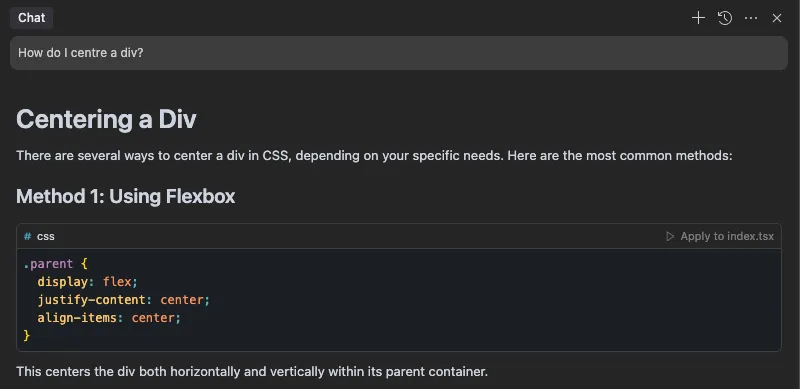
Task: Click the play triangle icon beside Apply
Action: [670, 236]
